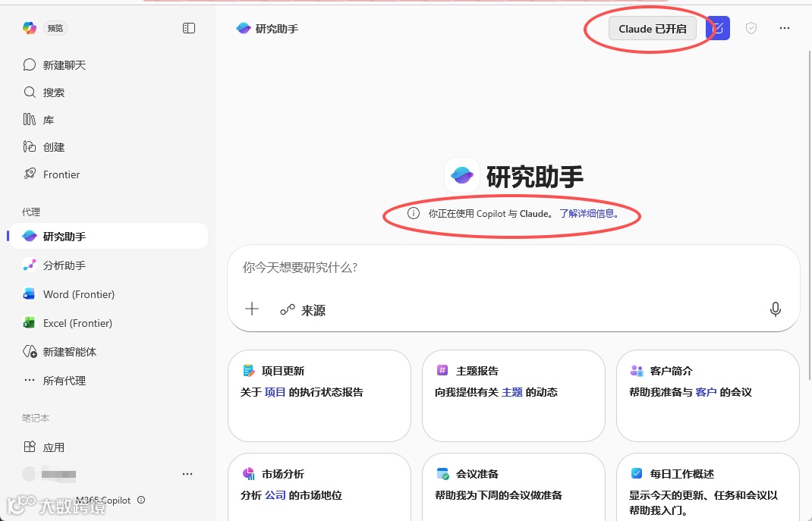Collapse the sidebar with panel toggle icon

(189, 28)
